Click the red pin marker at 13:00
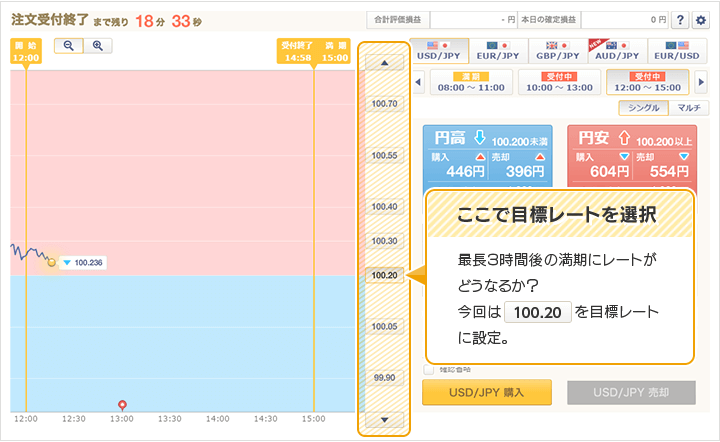This screenshot has width=720, height=442. point(122,405)
